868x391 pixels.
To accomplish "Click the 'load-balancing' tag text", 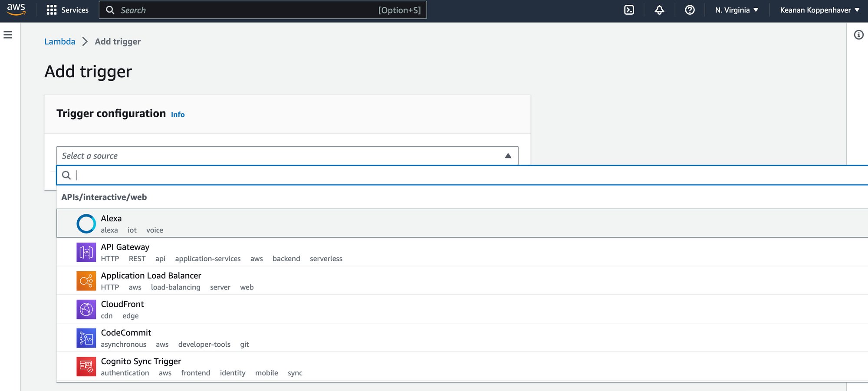I will click(175, 287).
